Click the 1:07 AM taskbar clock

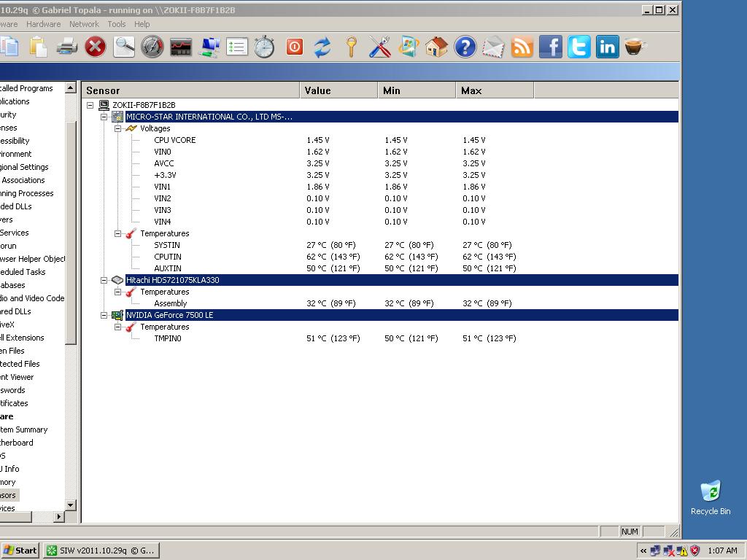coord(722,551)
